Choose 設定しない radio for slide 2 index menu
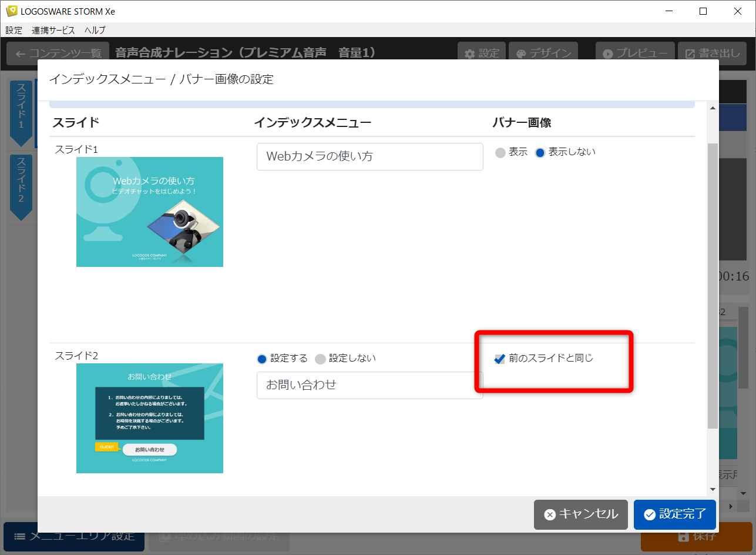Image resolution: width=756 pixels, height=555 pixels. click(320, 359)
